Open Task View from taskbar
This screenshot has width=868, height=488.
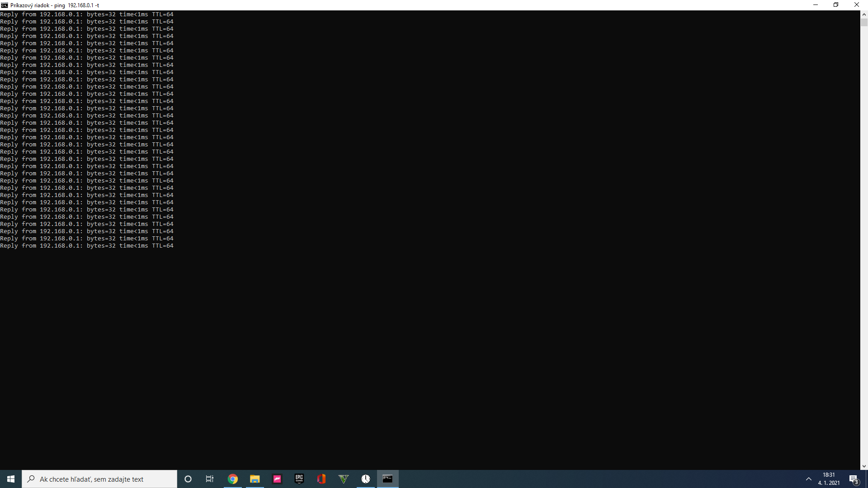click(x=210, y=479)
